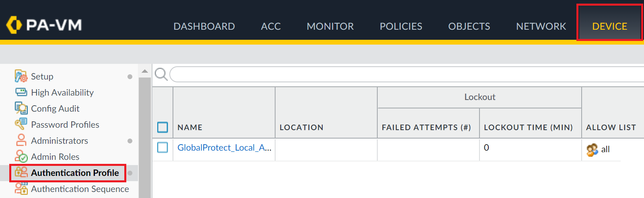Click the Authentication Sequence icon
The height and width of the screenshot is (198, 644).
click(x=21, y=188)
